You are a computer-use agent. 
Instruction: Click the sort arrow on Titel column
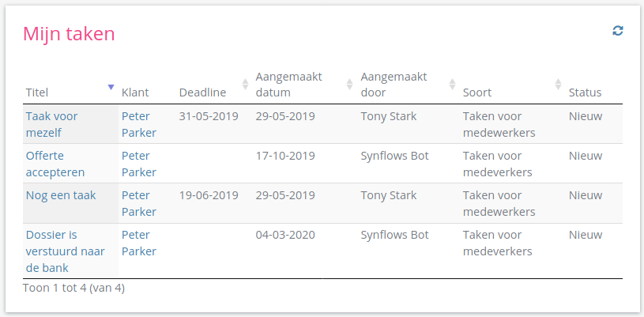[111, 87]
